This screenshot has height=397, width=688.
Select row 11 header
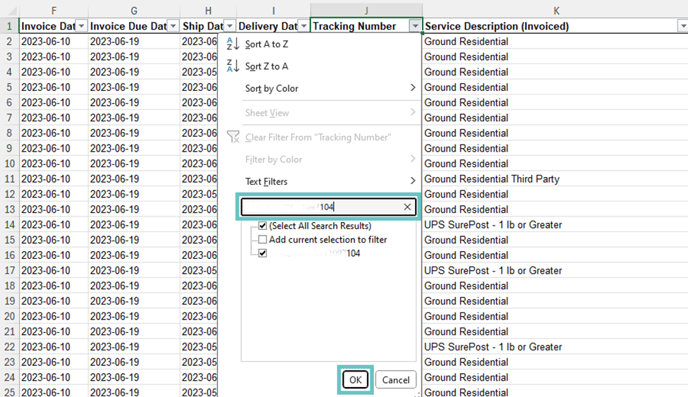point(9,179)
